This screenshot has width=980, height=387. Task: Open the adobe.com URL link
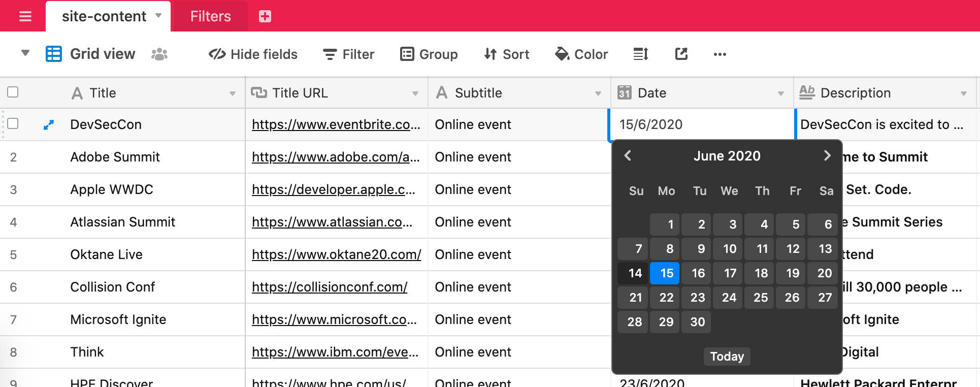(336, 157)
